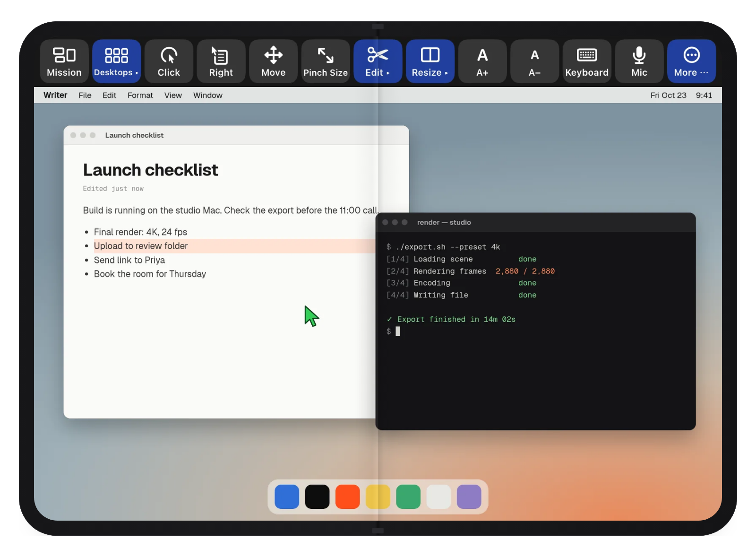Viewport: 756px width, 558px height.
Task: Click the terminal prompt cursor line
Action: click(393, 331)
